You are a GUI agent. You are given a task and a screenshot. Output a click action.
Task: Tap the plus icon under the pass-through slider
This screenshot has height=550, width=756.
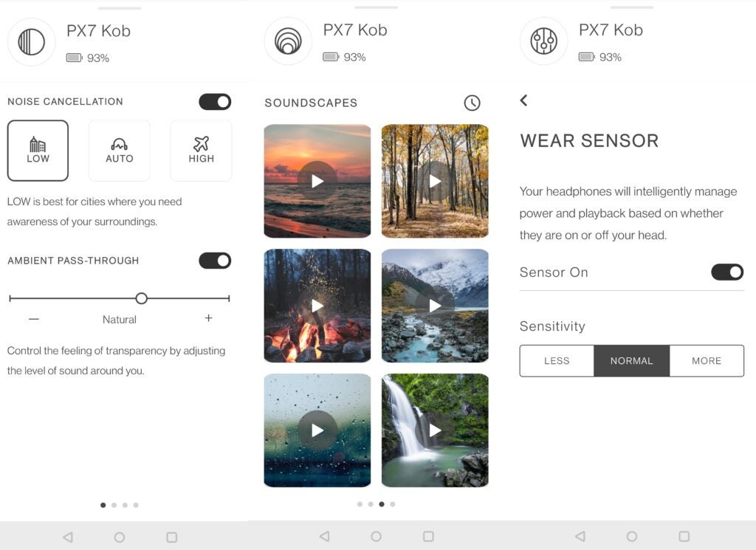pos(208,318)
